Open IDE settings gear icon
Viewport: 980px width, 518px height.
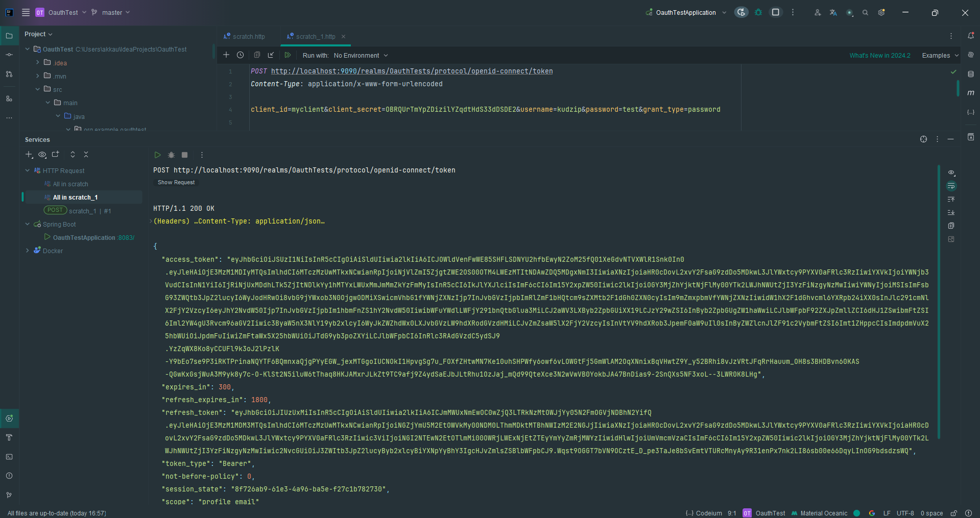(881, 13)
